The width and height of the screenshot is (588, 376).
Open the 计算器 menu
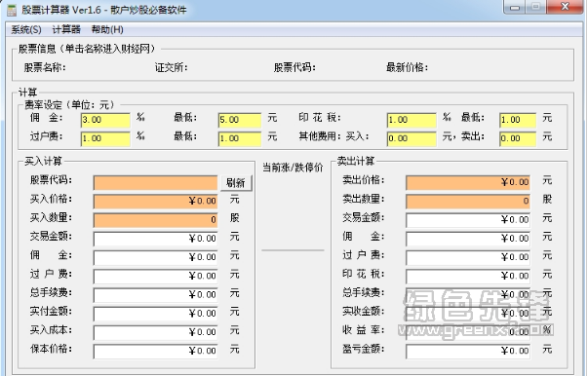coord(66,29)
